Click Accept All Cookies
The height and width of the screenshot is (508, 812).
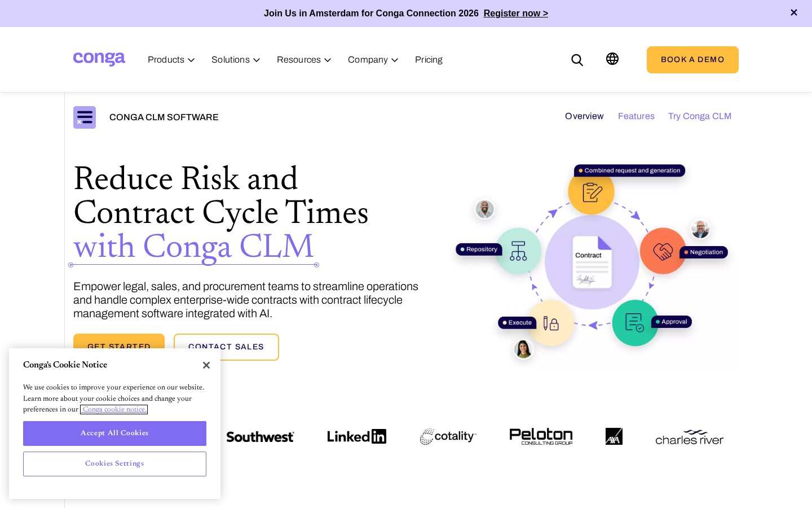114,433
